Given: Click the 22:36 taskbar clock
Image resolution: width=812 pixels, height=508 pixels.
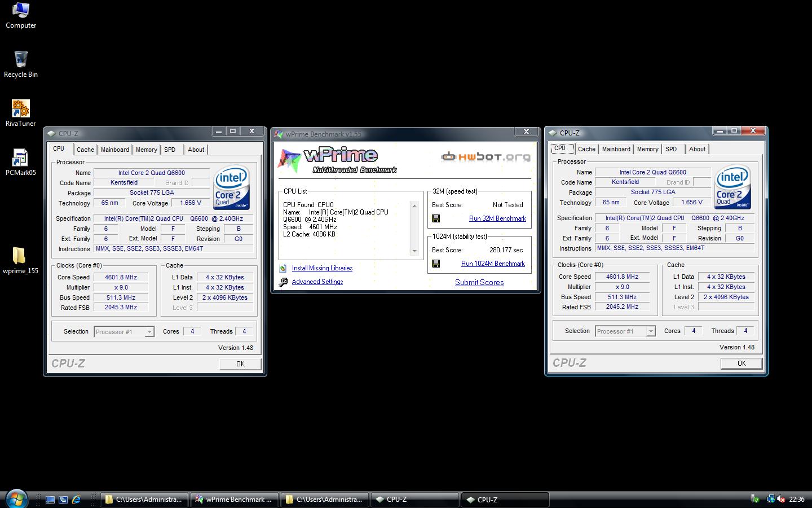Looking at the screenshot, I should point(797,499).
